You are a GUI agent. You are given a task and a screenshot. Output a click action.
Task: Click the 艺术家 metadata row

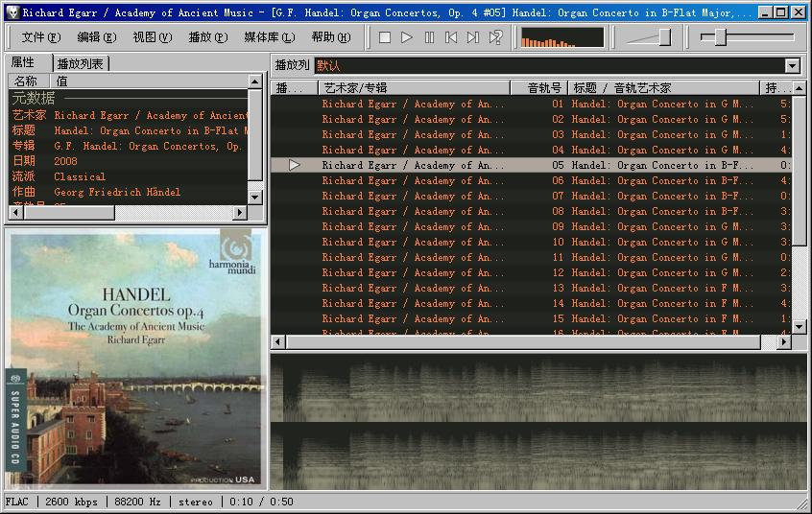pos(129,115)
